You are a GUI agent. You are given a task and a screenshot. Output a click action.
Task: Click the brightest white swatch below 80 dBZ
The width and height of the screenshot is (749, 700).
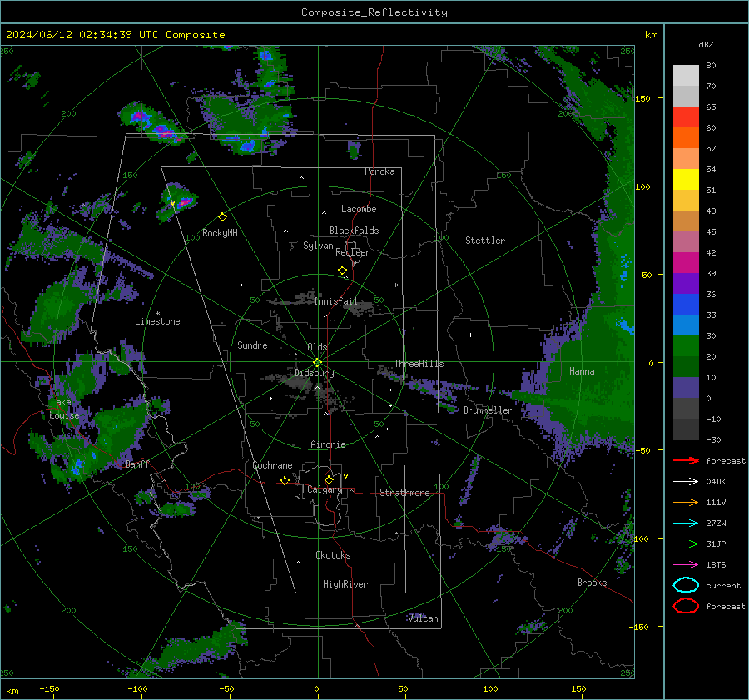pyautogui.click(x=686, y=76)
